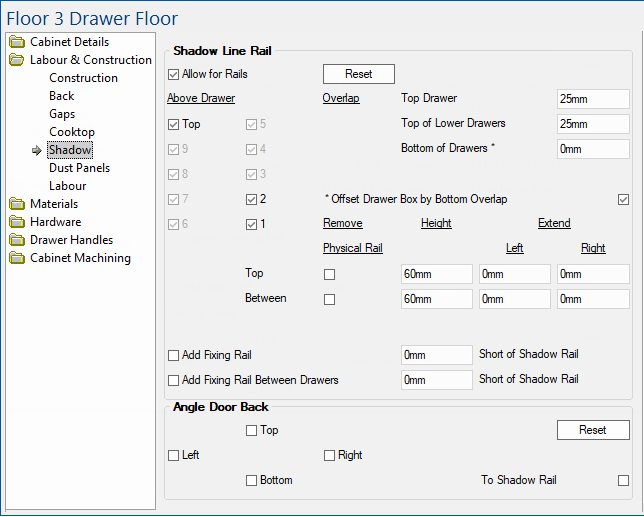644x517 pixels.
Task: Enable the To Shadow Rail checkbox
Action: [x=624, y=480]
